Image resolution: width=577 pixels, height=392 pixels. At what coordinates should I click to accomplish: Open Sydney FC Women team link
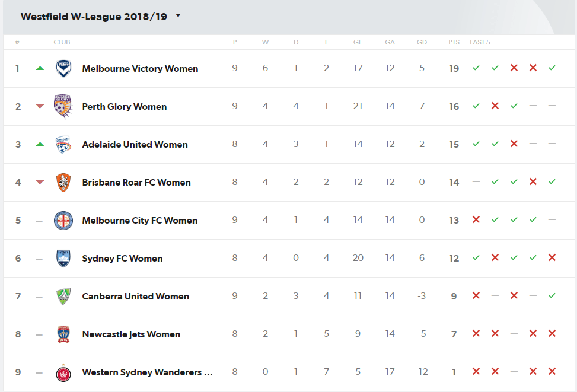point(122,259)
